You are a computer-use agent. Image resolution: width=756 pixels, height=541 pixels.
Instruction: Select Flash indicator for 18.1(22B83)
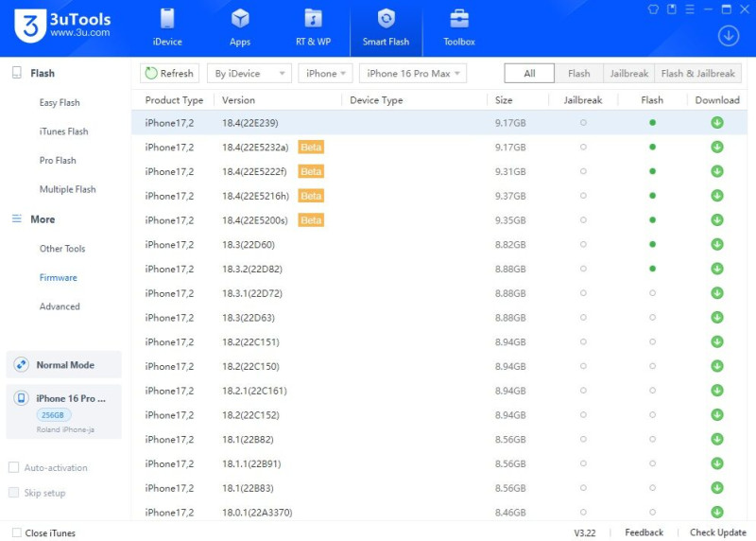pos(652,487)
